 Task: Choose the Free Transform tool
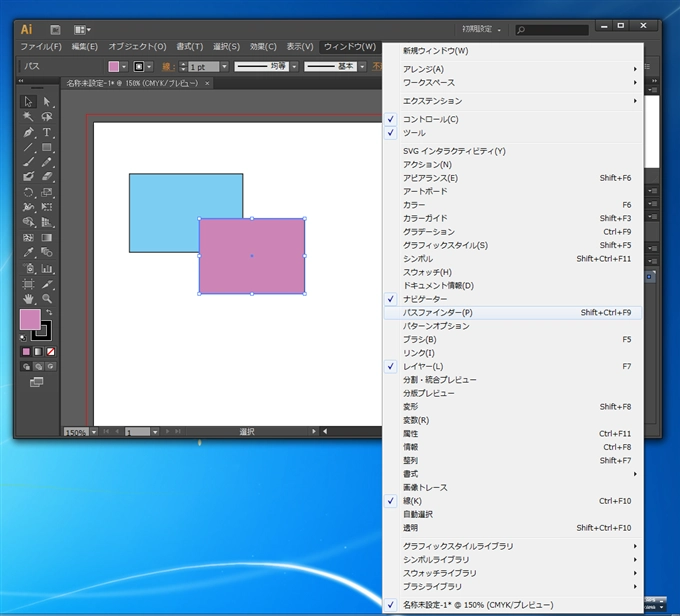click(47, 207)
